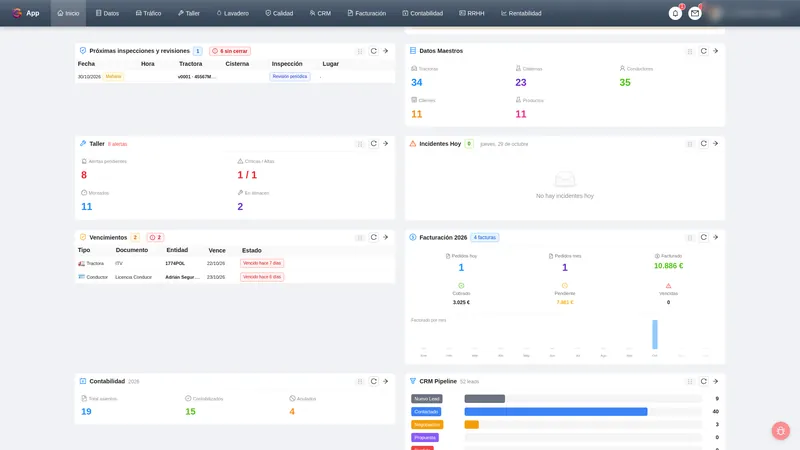Refresh the Taller widget
This screenshot has width=800, height=450.
(373, 144)
